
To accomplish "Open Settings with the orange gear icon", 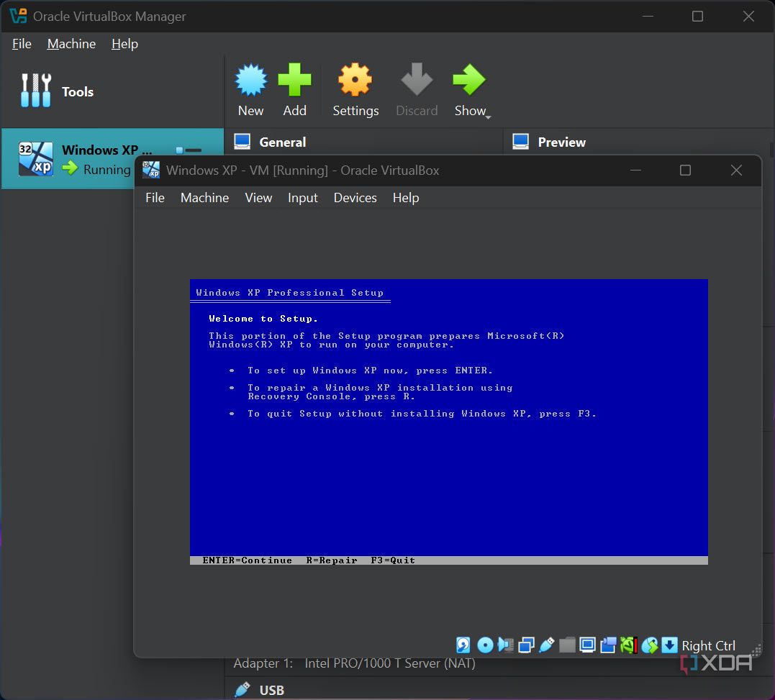I will 355,80.
